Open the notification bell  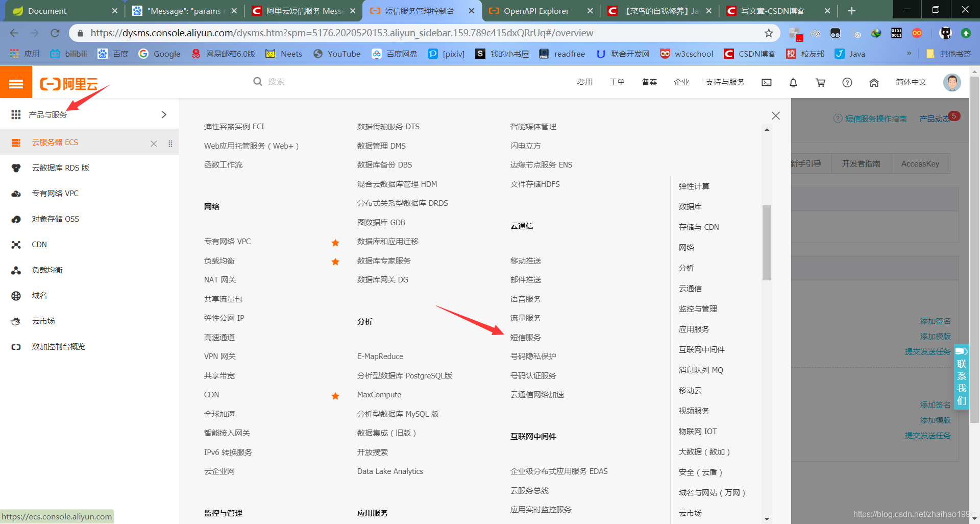(x=793, y=82)
